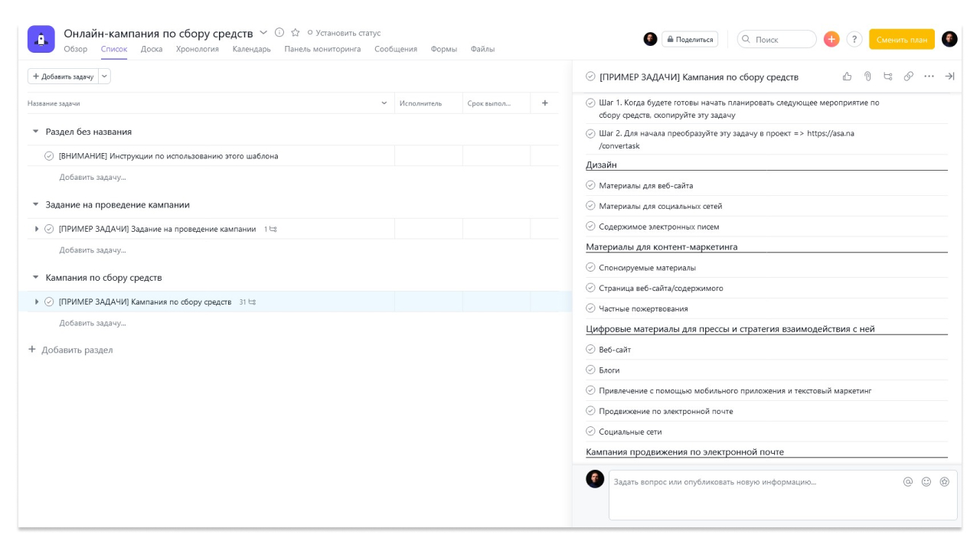Star the project as favorite
This screenshot has width=980, height=551.
tap(296, 33)
